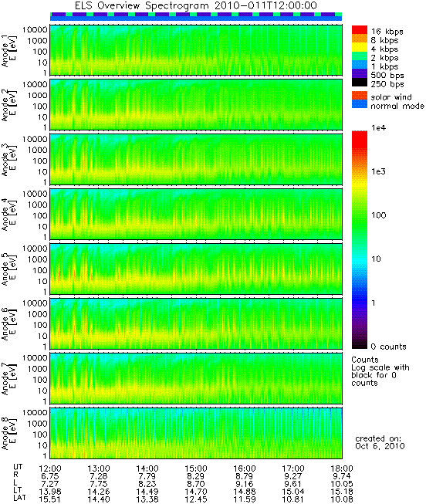426x504 pixels.
Task: Click the LT value '13.98'
Action: 50,492
